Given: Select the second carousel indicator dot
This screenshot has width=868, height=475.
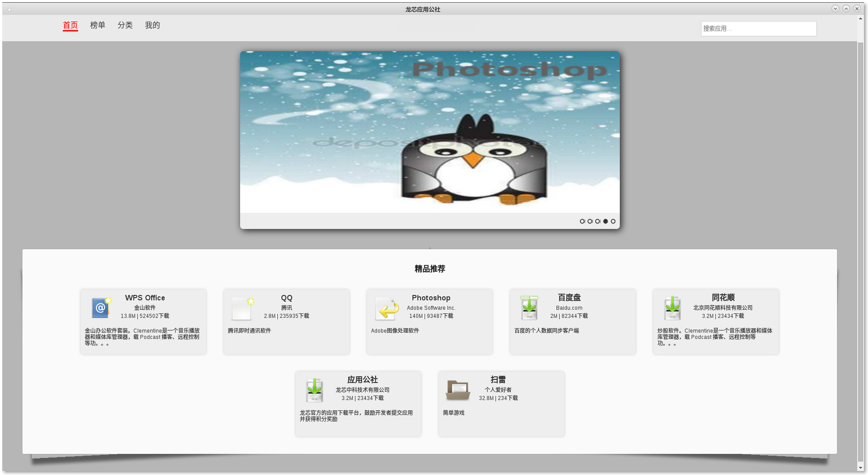Looking at the screenshot, I should pyautogui.click(x=590, y=221).
